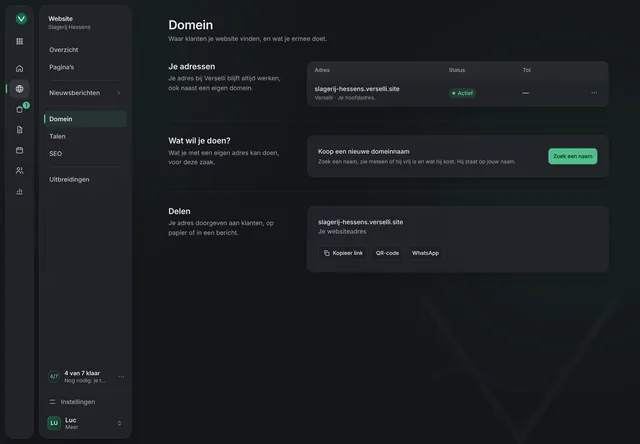Go to the home icon in rail

click(x=20, y=69)
